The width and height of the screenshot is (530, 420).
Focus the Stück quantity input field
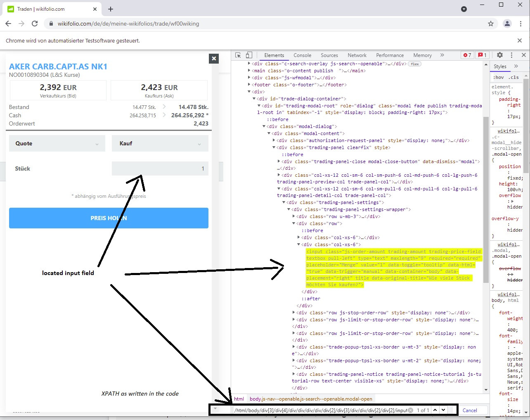[160, 168]
